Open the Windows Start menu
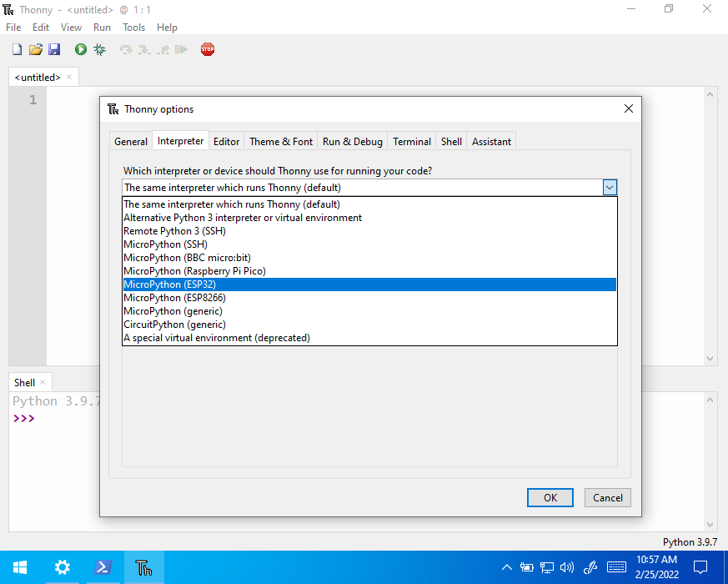 click(20, 567)
